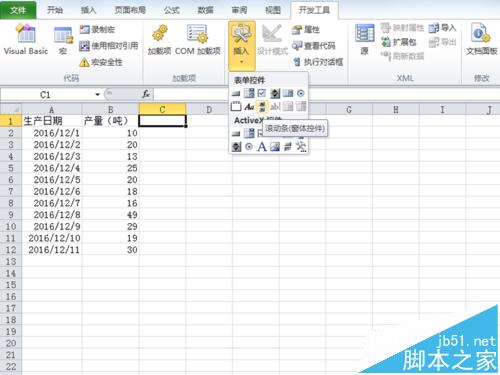500x375 pixels.
Task: Pick the ActiveX option button control
Action: tap(249, 147)
